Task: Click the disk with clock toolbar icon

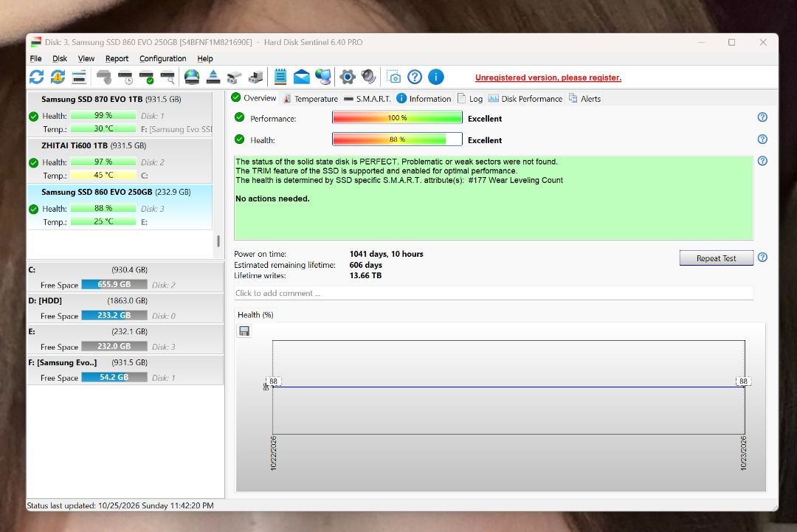Action: pos(125,77)
